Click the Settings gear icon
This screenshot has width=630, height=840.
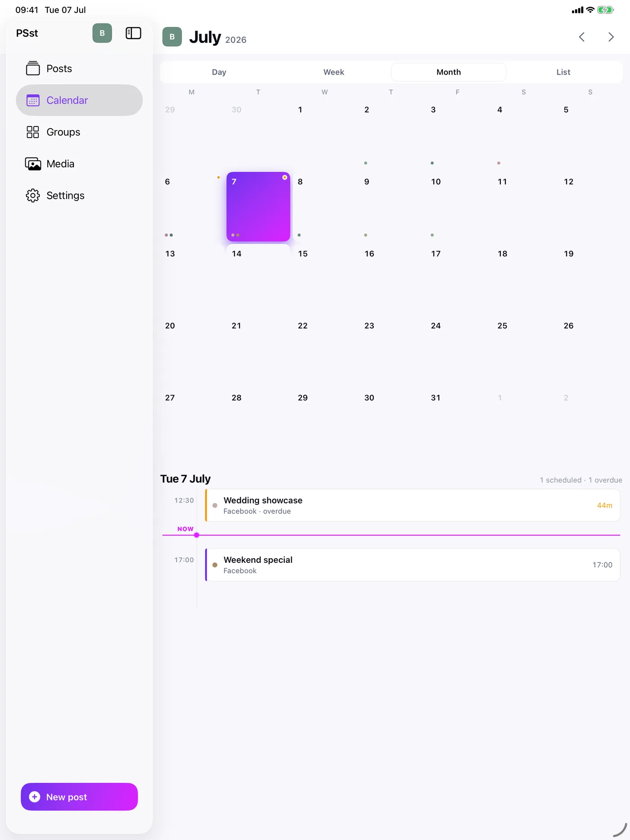33,195
